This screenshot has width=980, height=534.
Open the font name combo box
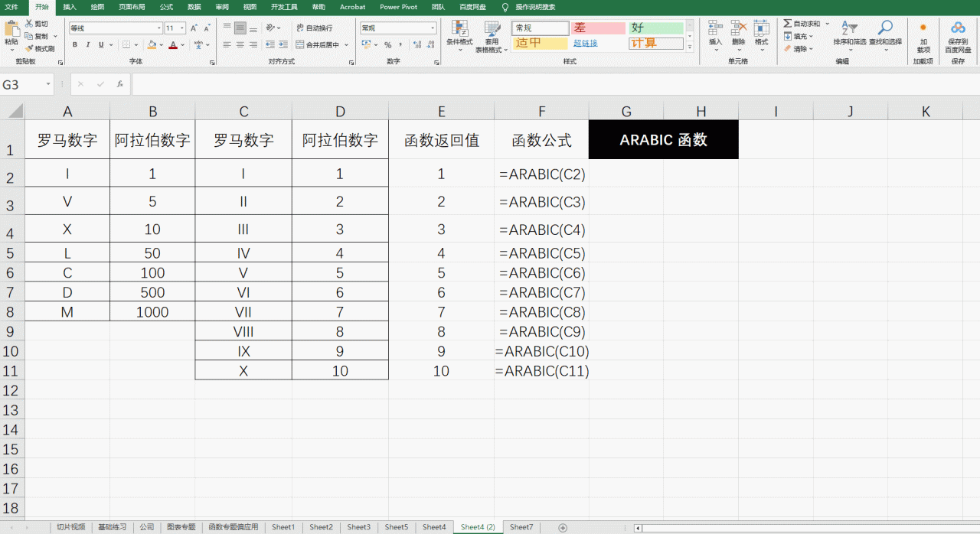pyautogui.click(x=115, y=28)
